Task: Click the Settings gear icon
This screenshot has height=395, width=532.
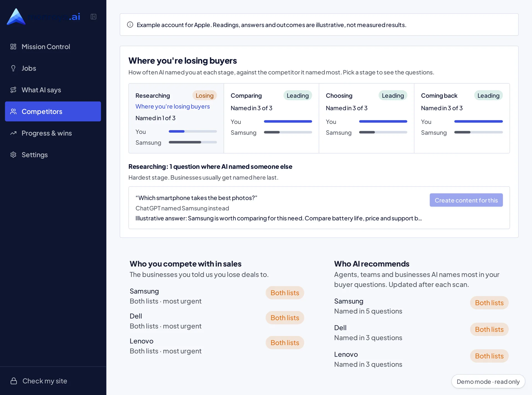Action: (x=13, y=155)
